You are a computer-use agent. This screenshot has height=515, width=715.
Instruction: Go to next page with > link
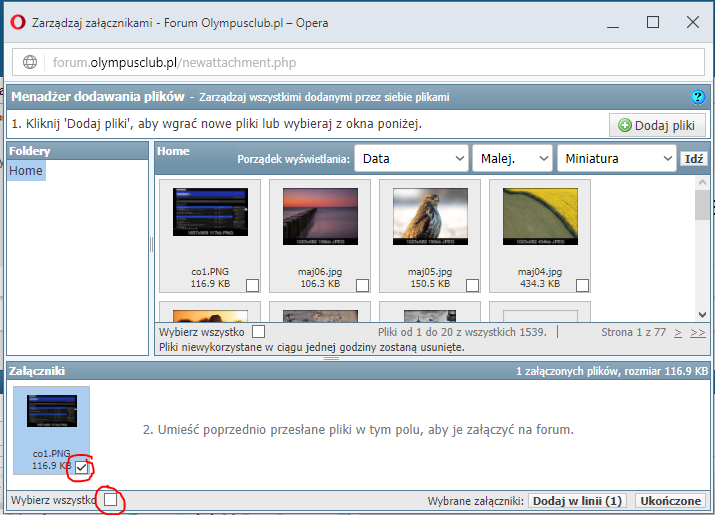click(x=678, y=331)
